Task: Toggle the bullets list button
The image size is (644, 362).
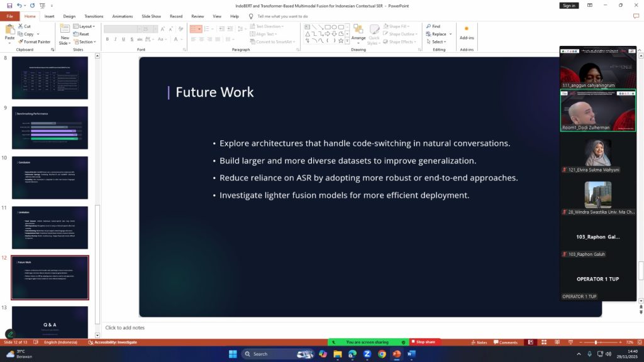Action: click(x=194, y=29)
